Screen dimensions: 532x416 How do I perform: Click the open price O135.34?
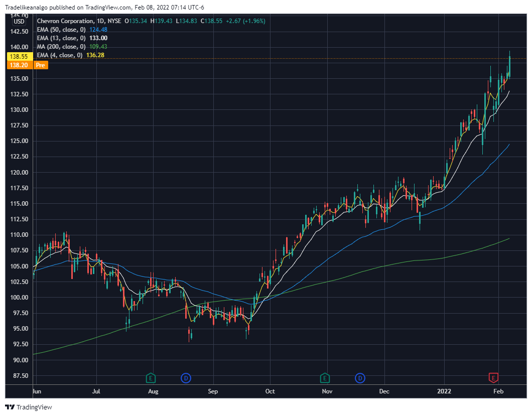(x=136, y=21)
